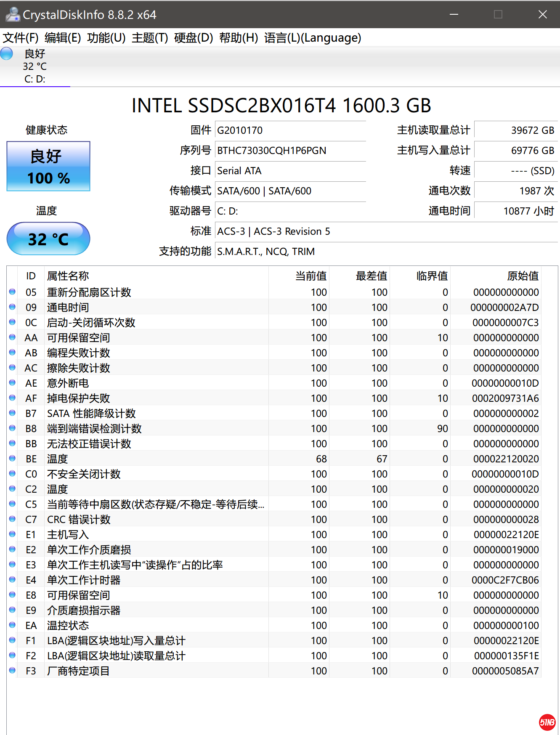This screenshot has height=735, width=560.
Task: Click the serial number field BTHC73030CQH1P6PGN
Action: tap(290, 151)
